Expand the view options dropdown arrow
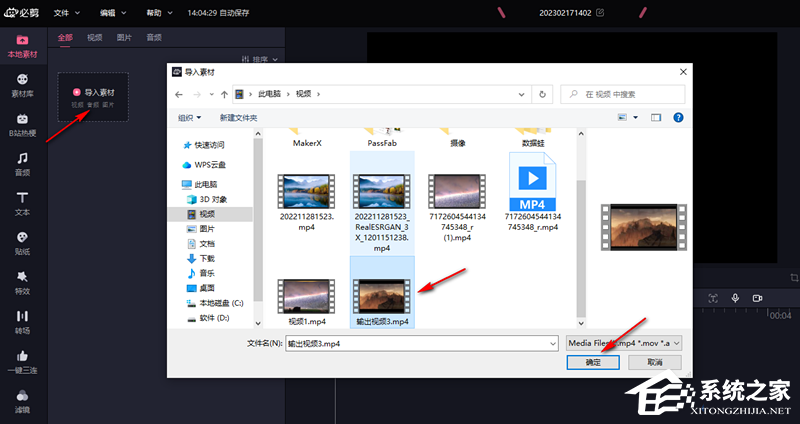 click(x=636, y=117)
